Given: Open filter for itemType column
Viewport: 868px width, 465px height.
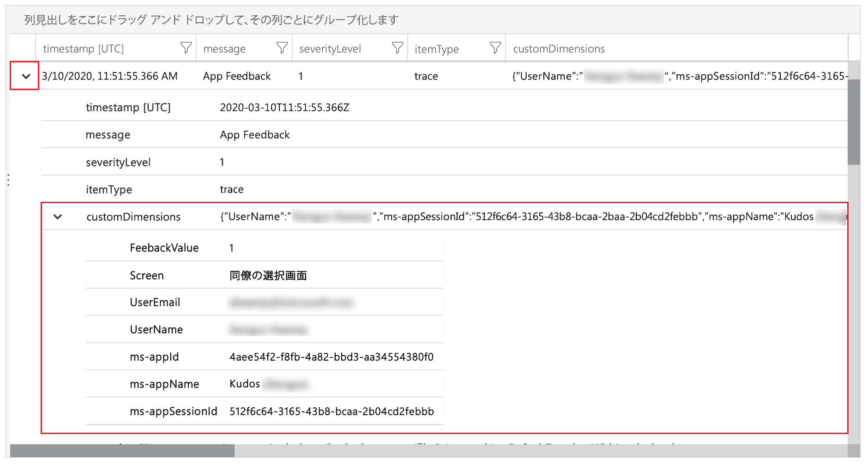Looking at the screenshot, I should point(495,48).
